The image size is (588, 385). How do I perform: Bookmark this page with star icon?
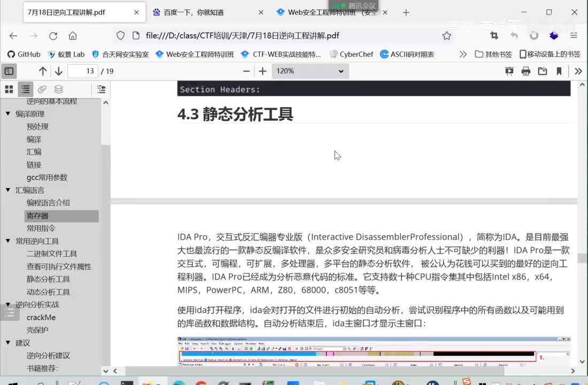446,36
